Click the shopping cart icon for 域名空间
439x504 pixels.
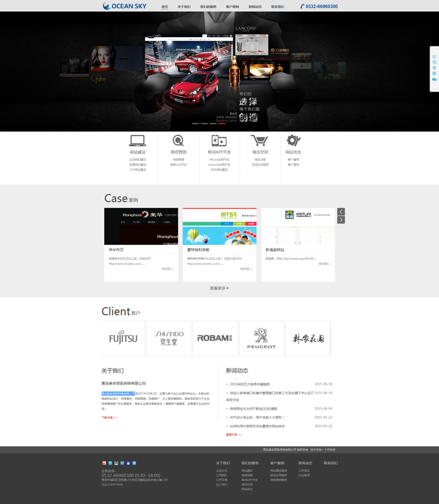(x=260, y=141)
